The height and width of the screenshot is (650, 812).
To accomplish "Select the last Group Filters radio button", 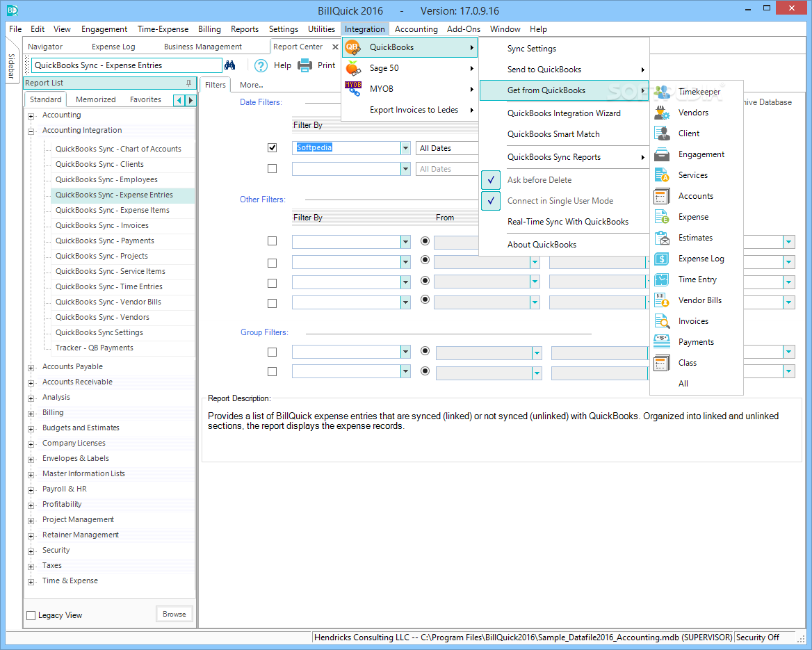I will click(x=425, y=371).
